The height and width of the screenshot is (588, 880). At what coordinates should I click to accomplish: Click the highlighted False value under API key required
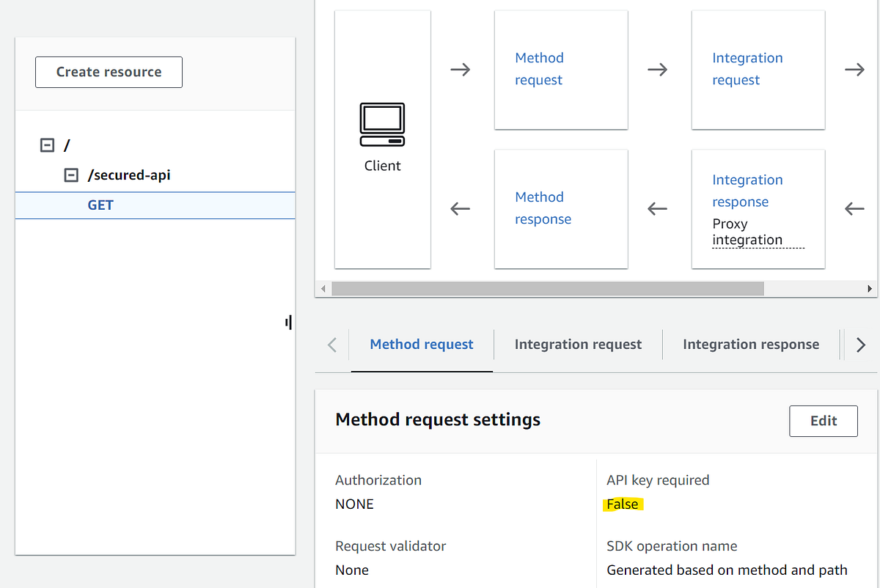(x=623, y=504)
